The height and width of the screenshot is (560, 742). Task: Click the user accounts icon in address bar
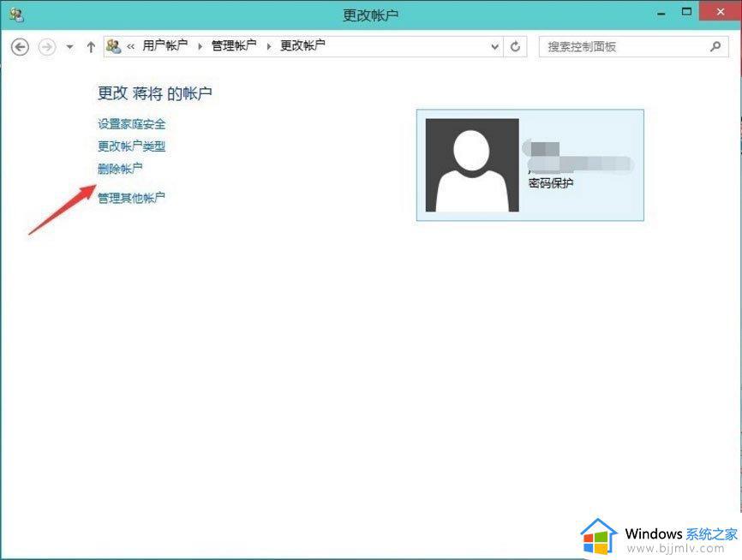click(114, 46)
